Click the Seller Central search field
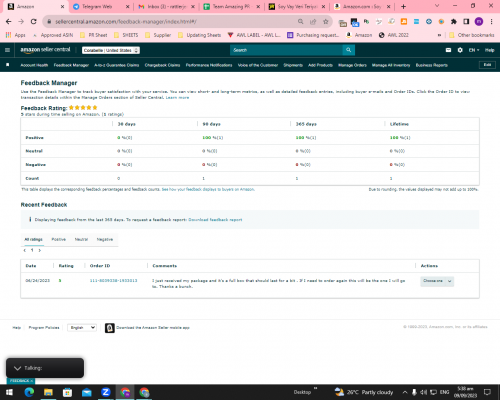This screenshot has height=400, width=500. (x=286, y=50)
